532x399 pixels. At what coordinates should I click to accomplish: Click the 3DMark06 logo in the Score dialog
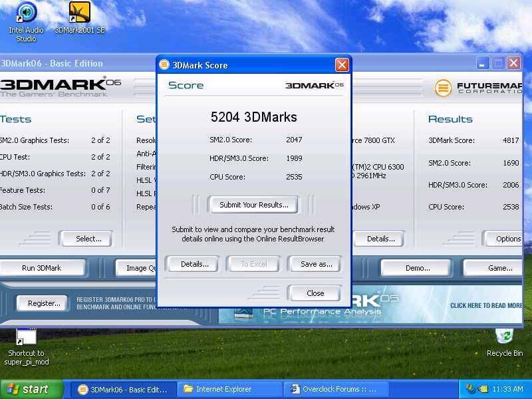click(314, 85)
